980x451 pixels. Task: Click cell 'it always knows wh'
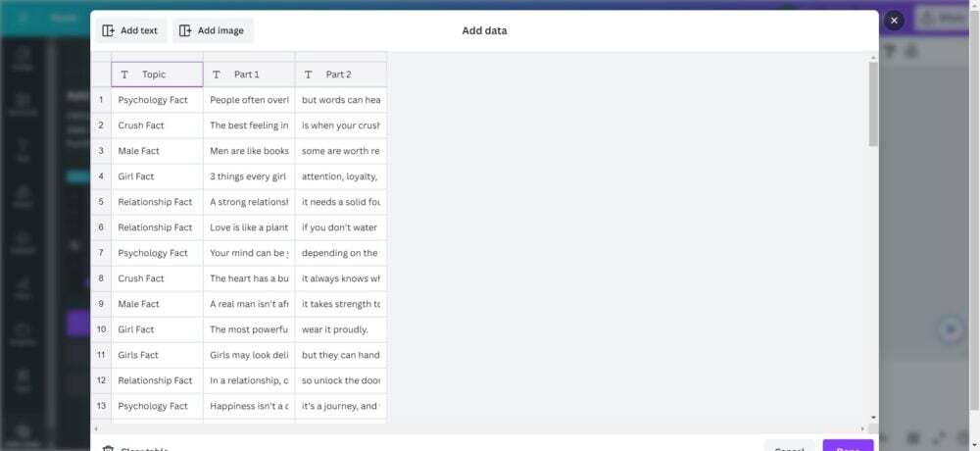tap(341, 278)
